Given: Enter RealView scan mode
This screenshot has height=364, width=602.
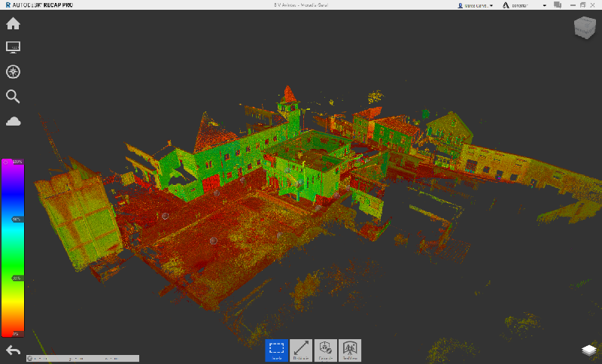Looking at the screenshot, I should coord(350,350).
